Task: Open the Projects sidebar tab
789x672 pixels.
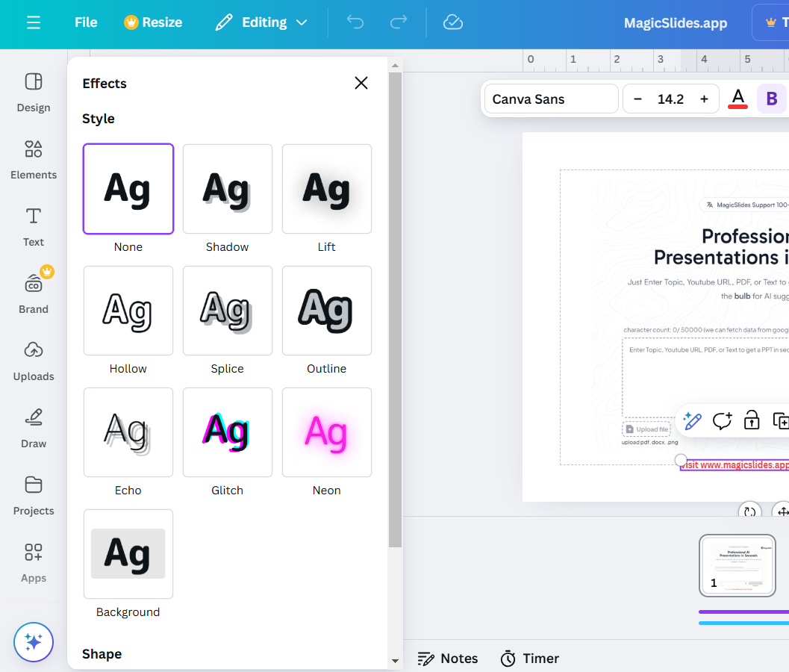Action: tap(34, 497)
